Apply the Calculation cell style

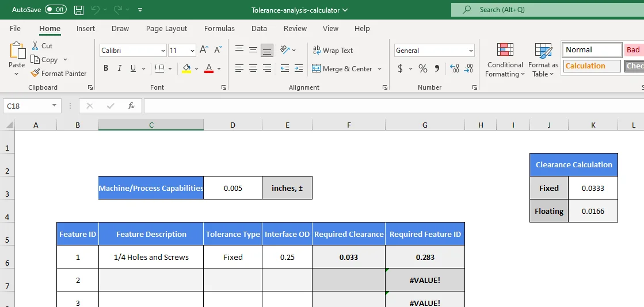tap(592, 66)
